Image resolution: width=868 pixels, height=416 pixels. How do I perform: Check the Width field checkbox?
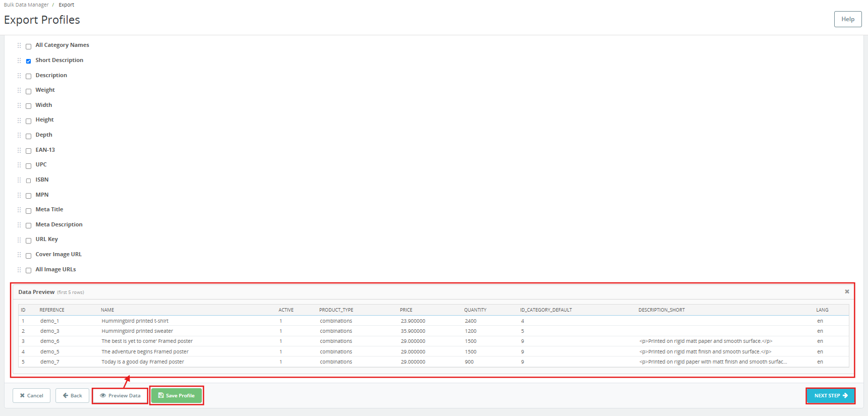coord(29,106)
